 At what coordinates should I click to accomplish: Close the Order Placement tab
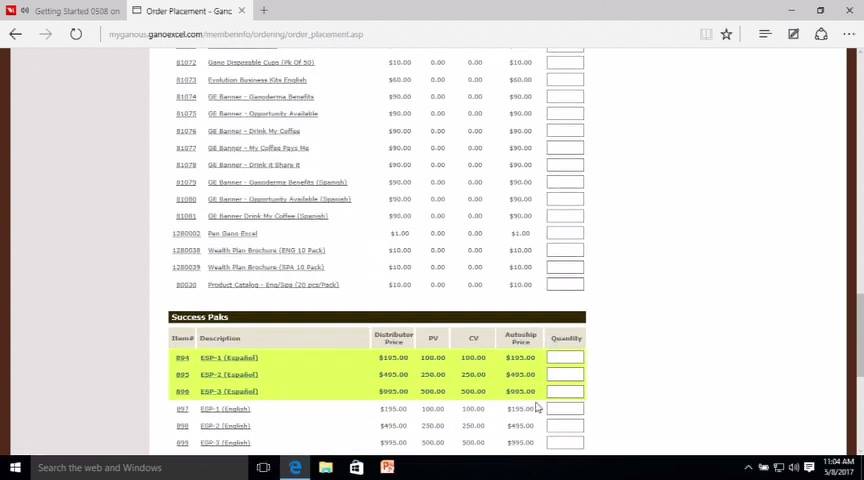tap(241, 10)
